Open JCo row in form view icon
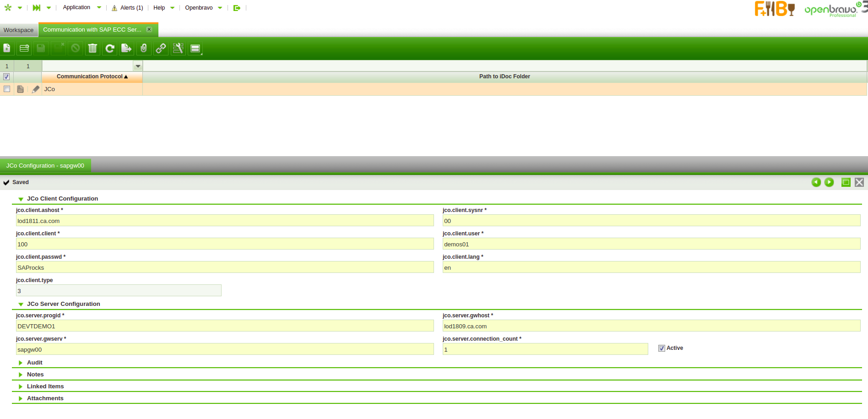 [21, 89]
